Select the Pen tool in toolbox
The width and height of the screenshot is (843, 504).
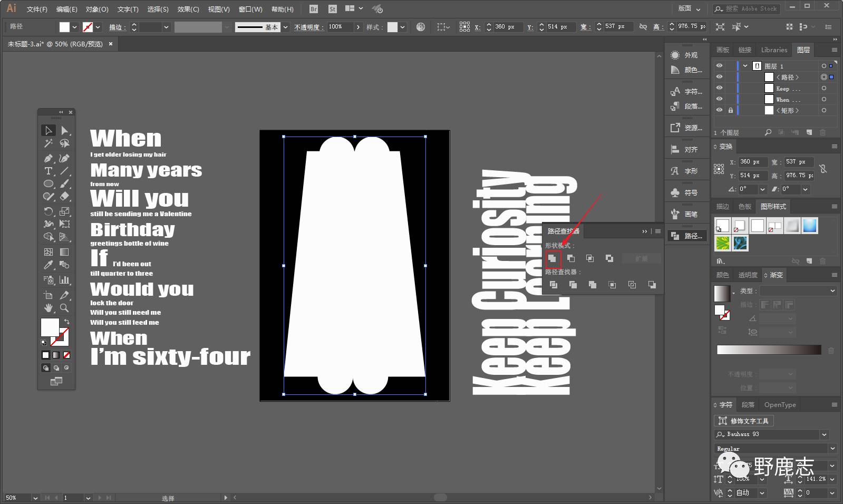[49, 158]
